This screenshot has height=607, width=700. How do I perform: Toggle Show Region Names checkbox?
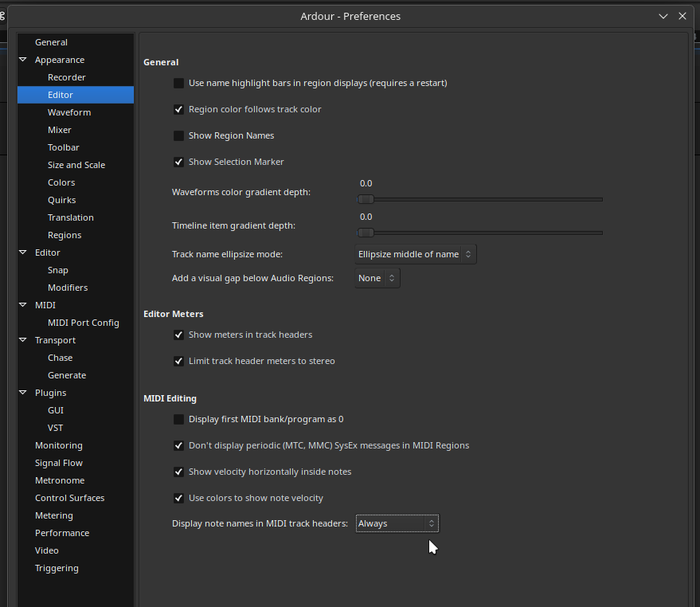point(178,135)
